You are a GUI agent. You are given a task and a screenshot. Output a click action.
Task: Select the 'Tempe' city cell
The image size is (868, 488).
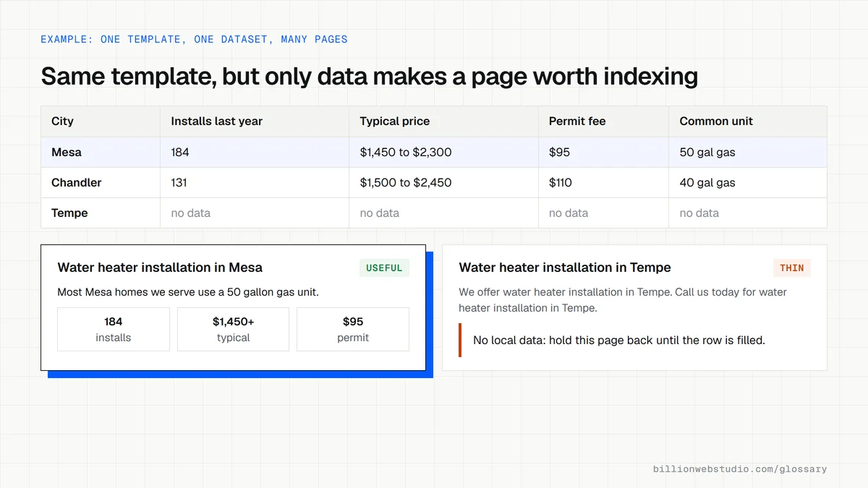(x=101, y=213)
